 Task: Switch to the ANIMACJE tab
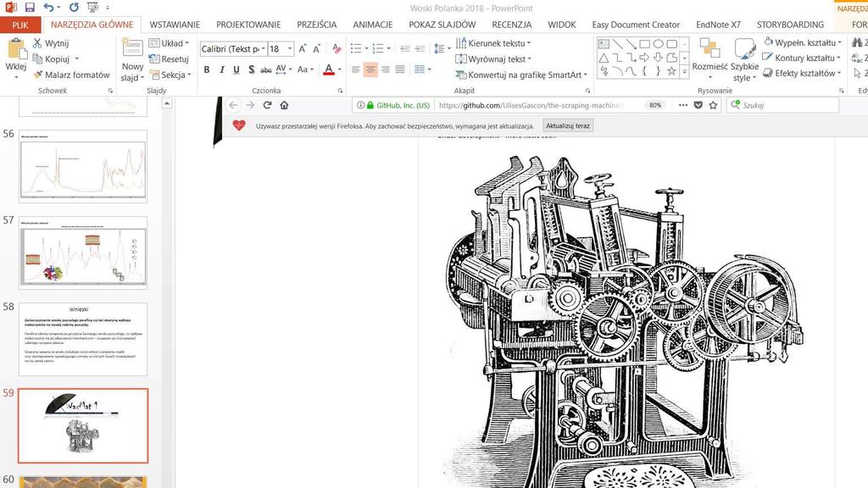373,25
